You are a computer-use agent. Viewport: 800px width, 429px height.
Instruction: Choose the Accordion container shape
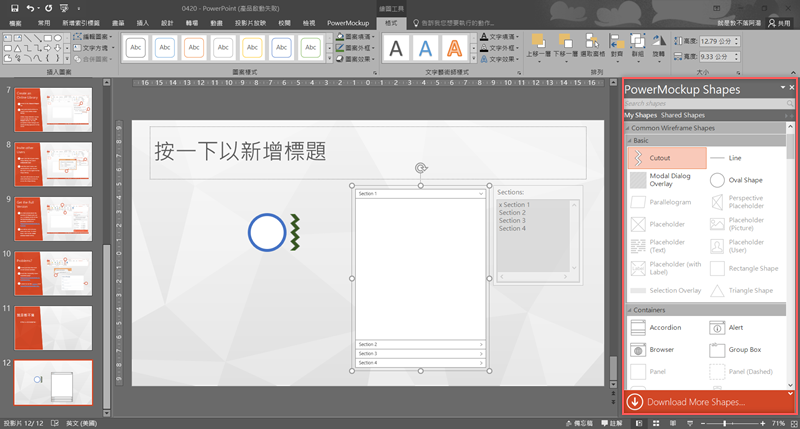click(665, 328)
